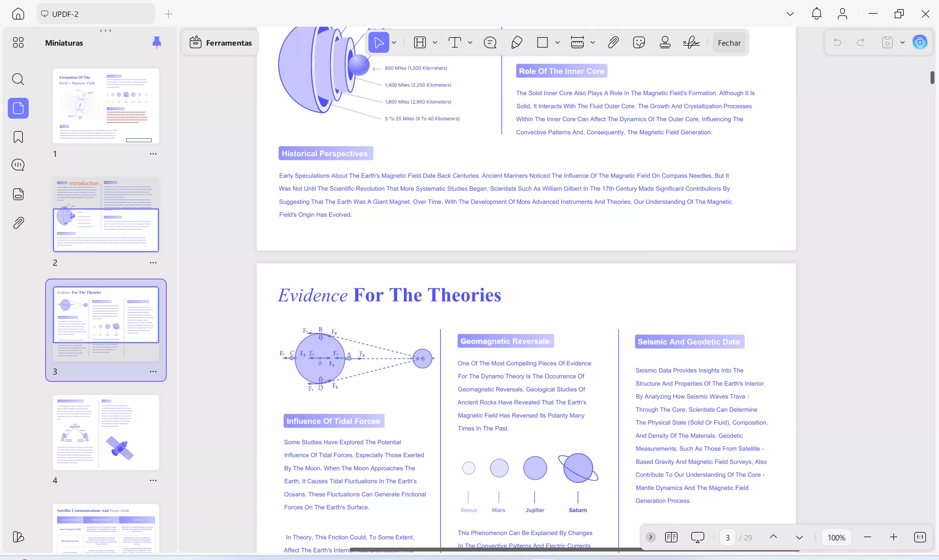Viewport: 939px width, 560px height.
Task: Select the pencil drawing tool
Action: click(x=516, y=43)
